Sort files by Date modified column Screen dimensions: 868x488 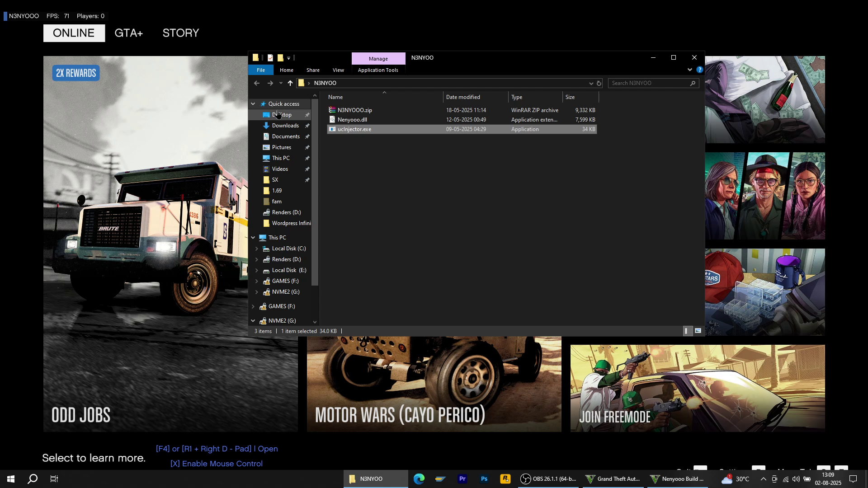476,97
